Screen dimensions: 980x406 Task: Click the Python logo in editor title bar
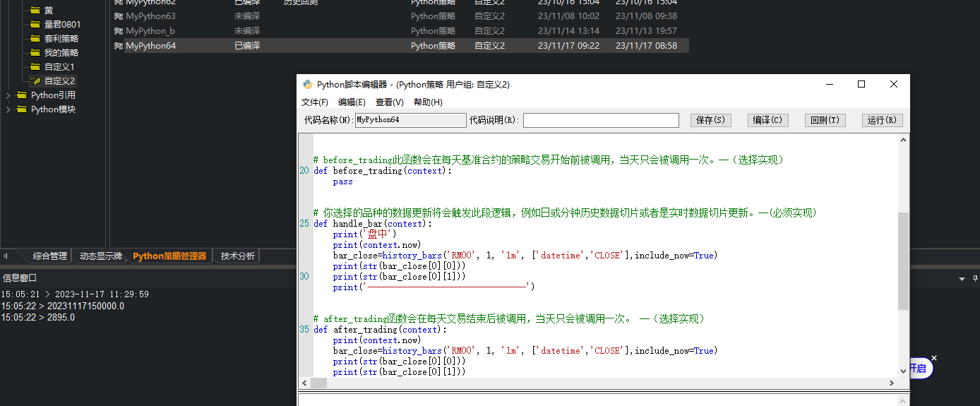tap(308, 84)
